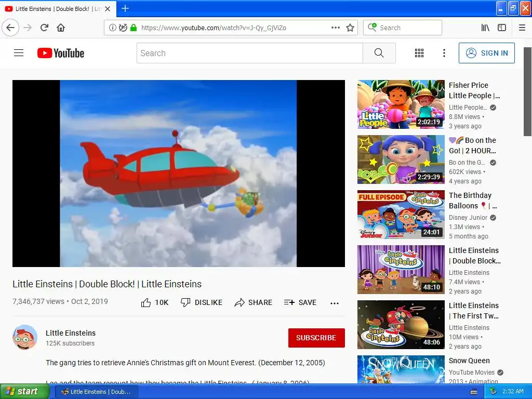Click the YouTube search magnifier button
The width and height of the screenshot is (532, 399).
(379, 53)
